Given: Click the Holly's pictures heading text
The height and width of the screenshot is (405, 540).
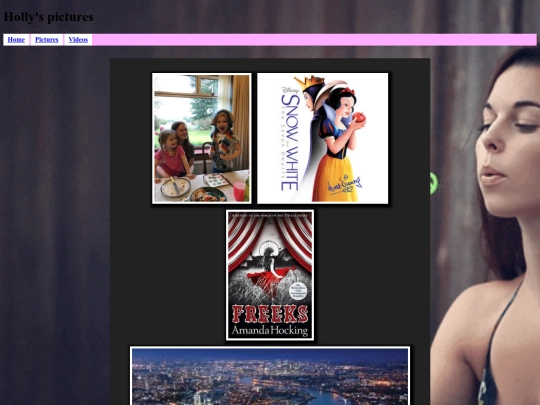Looking at the screenshot, I should click(x=49, y=17).
